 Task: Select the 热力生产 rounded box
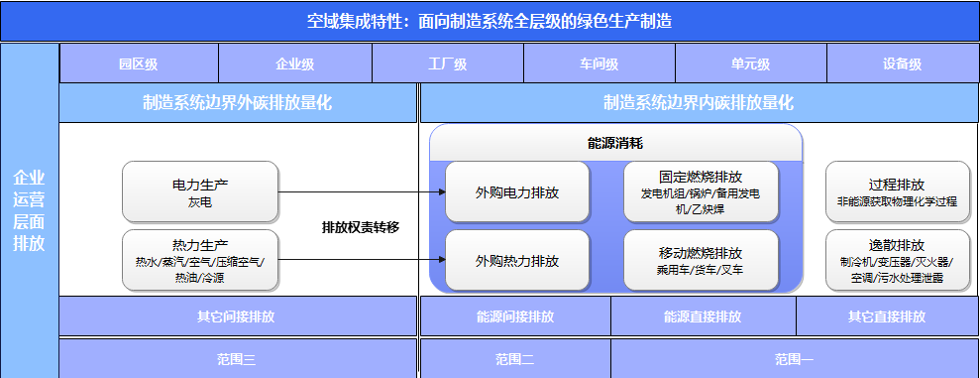(200, 260)
